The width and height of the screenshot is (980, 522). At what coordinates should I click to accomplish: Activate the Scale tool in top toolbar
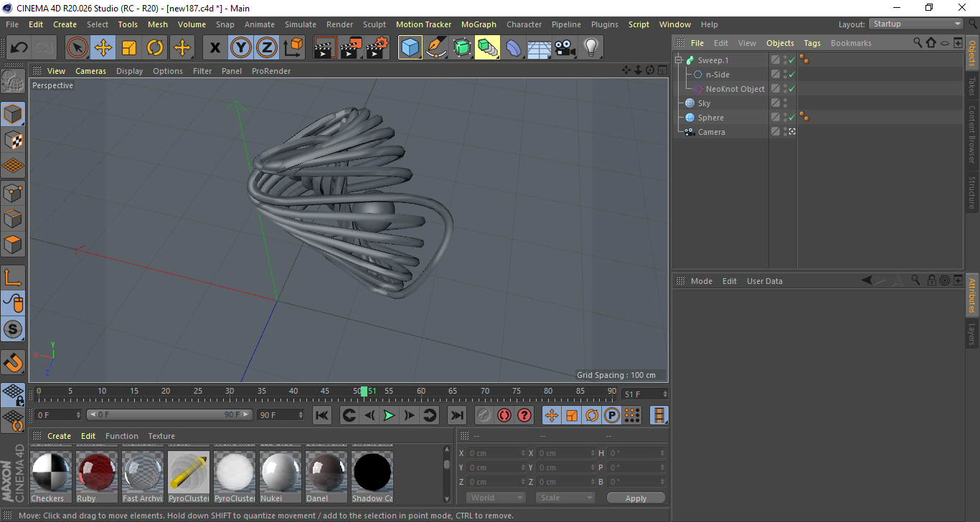pyautogui.click(x=129, y=48)
